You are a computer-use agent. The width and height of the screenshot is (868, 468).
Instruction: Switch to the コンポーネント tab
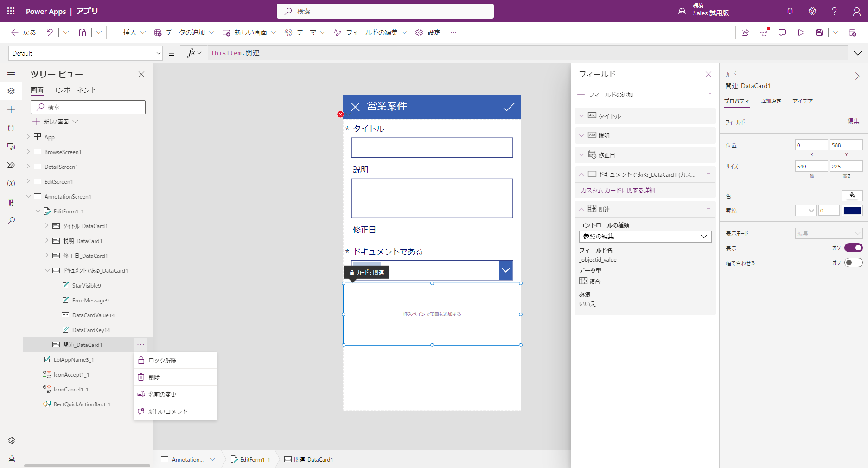click(74, 90)
